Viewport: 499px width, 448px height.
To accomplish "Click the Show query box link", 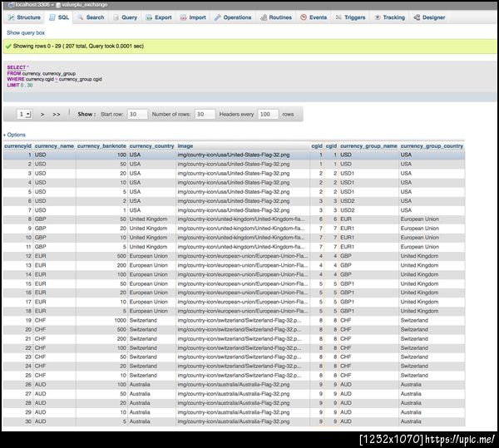I will tap(26, 32).
